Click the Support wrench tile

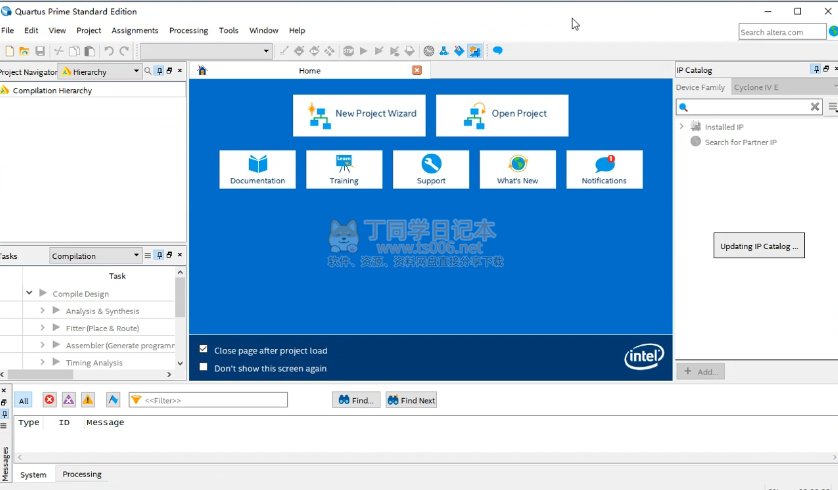pos(431,169)
